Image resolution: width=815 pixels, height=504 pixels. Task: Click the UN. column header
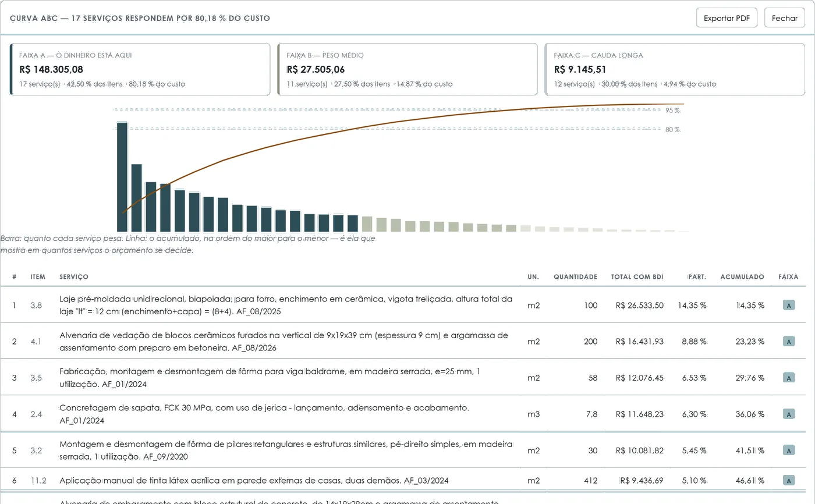[x=533, y=277]
